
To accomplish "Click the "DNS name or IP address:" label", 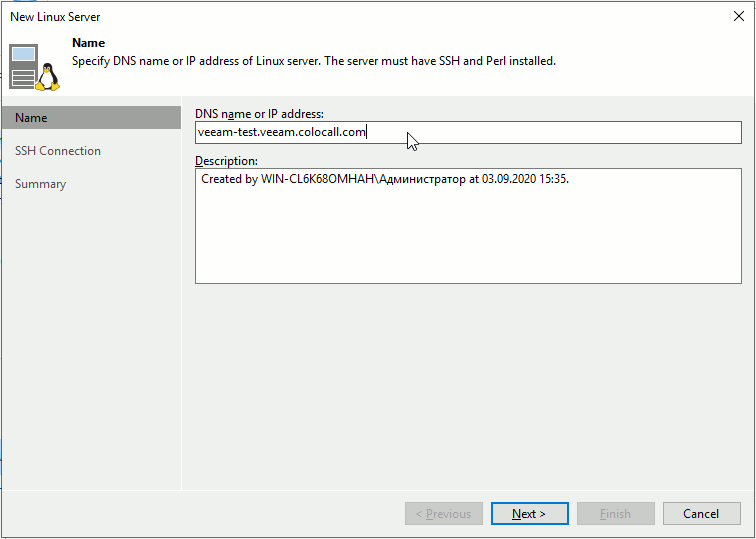I will 259,114.
